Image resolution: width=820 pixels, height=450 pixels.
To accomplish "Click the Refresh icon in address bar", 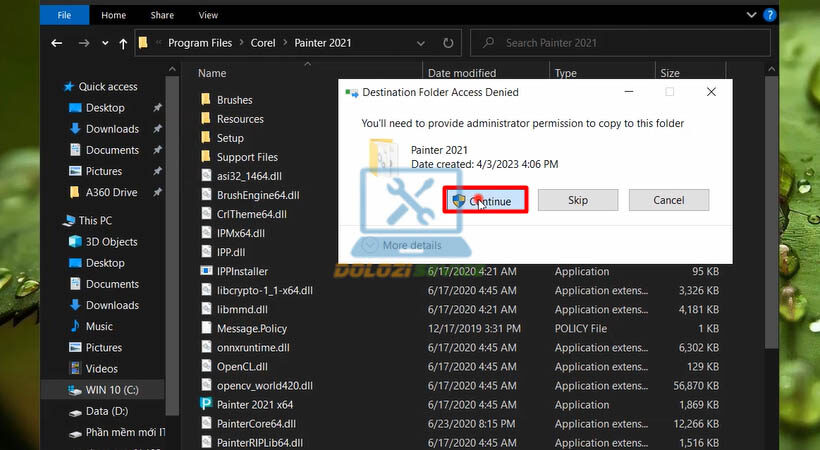I will point(449,44).
